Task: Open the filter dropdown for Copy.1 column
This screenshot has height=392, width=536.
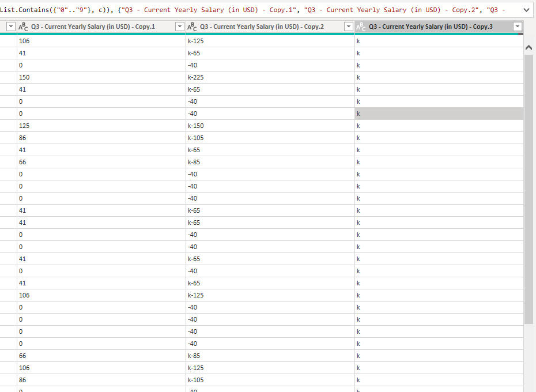Action: (x=179, y=27)
